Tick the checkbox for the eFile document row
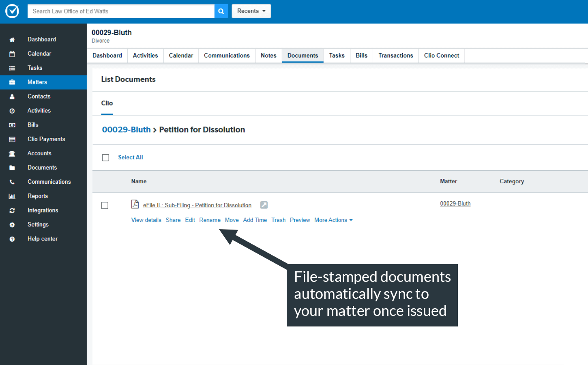This screenshot has width=588, height=365. (x=105, y=206)
